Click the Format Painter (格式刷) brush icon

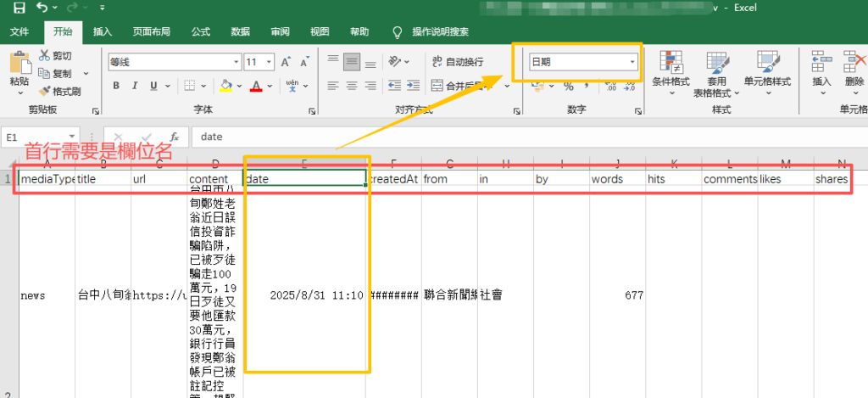[x=44, y=92]
